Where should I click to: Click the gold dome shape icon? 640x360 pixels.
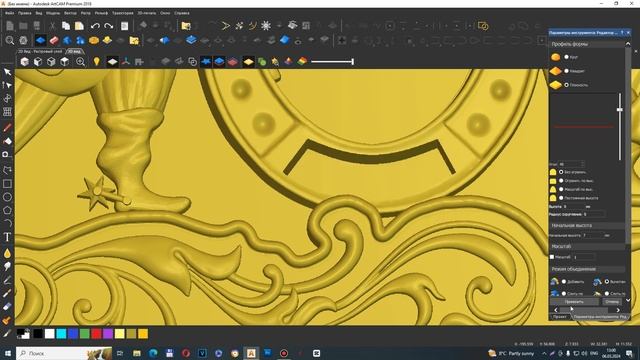coord(94,40)
